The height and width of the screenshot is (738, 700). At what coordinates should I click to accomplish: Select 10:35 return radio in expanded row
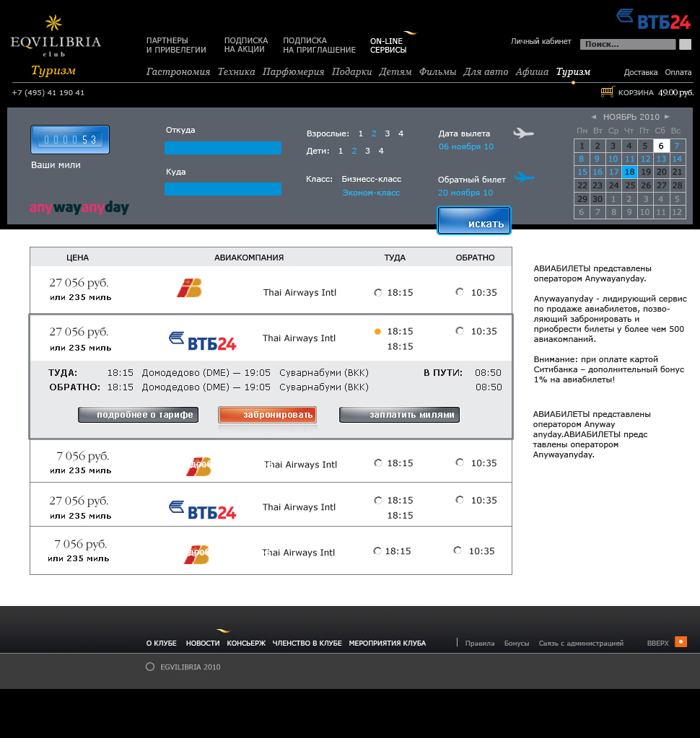point(460,331)
